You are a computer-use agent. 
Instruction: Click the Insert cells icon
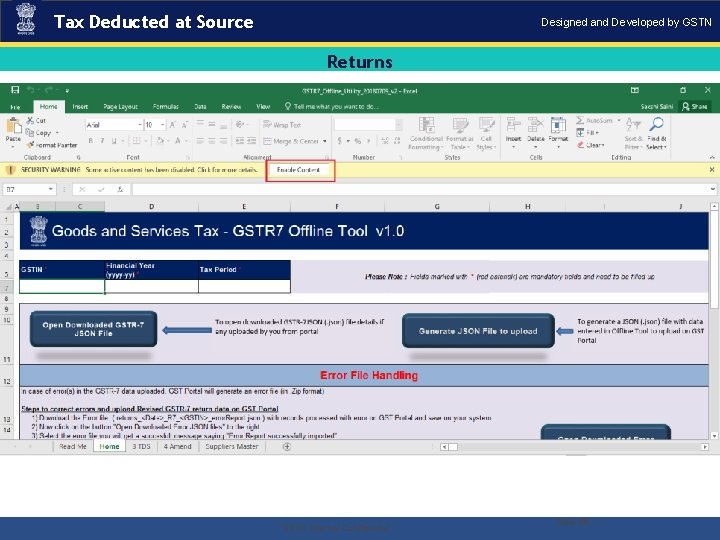513,124
